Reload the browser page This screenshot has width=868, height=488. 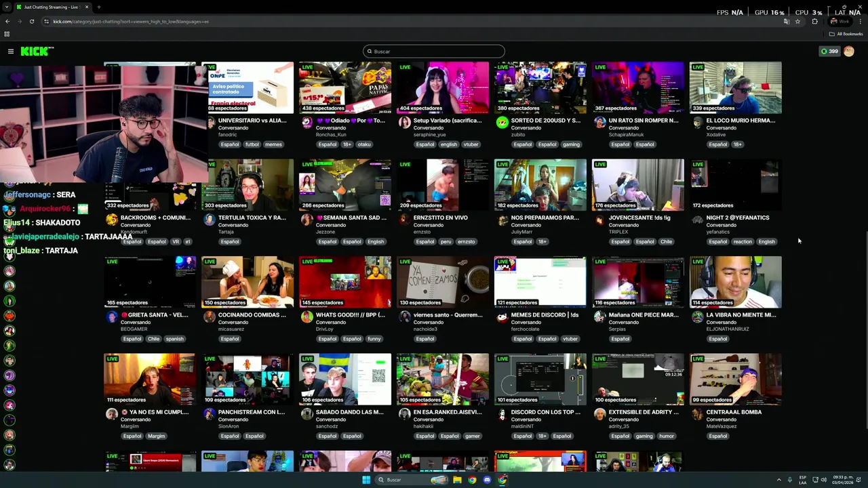31,21
